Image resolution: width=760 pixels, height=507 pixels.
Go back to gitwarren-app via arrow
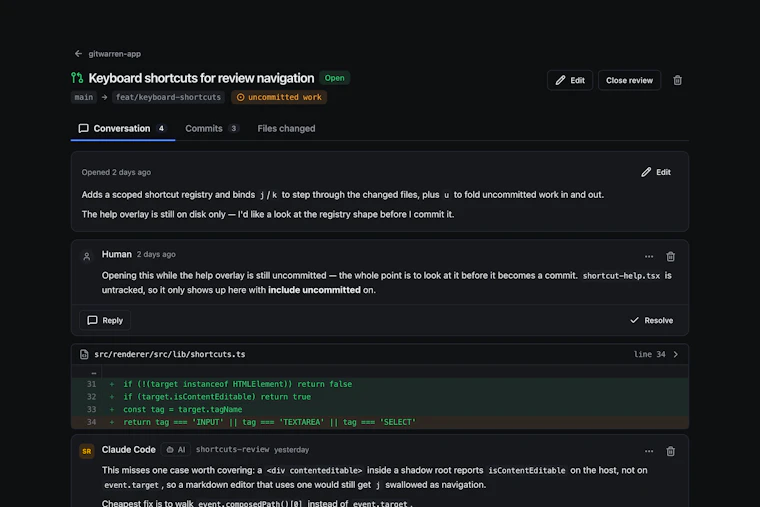(78, 54)
